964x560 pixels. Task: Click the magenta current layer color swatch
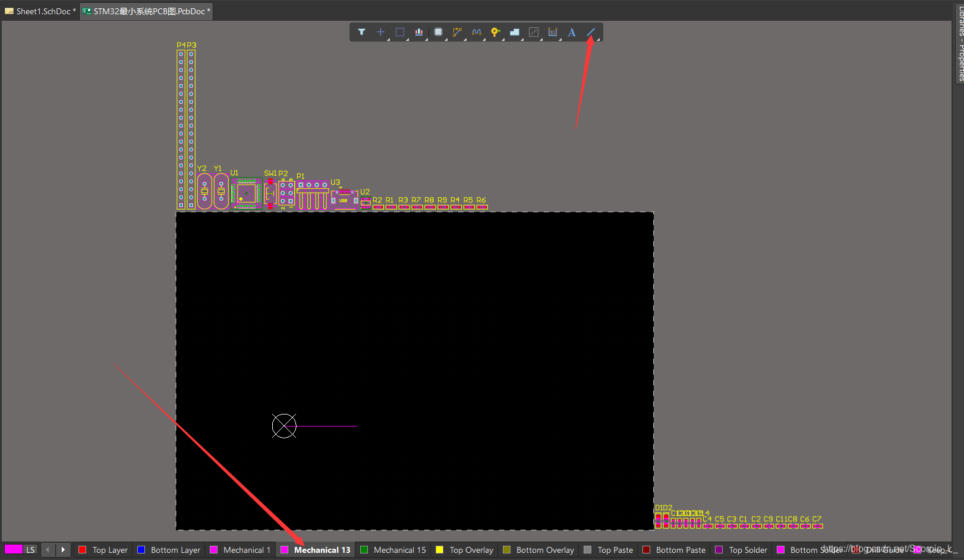[x=13, y=550]
